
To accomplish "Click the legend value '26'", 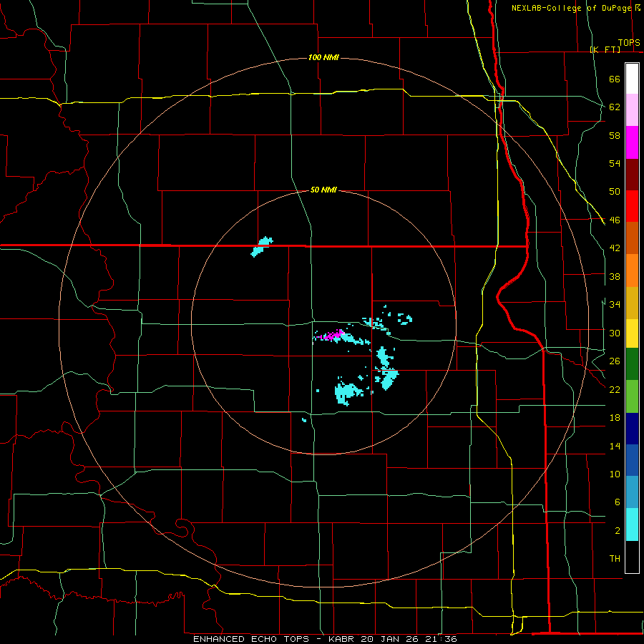I will click(x=615, y=361).
